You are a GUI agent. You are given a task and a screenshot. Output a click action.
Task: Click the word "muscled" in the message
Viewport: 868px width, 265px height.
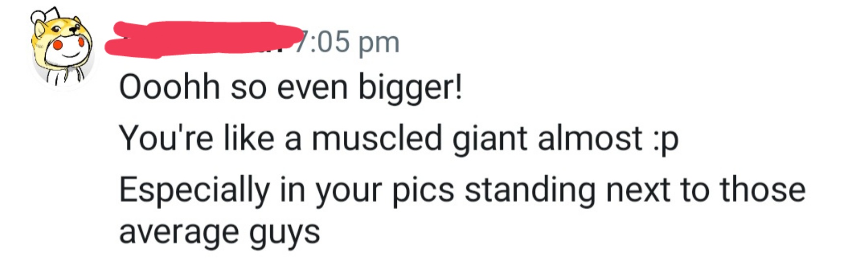(377, 138)
